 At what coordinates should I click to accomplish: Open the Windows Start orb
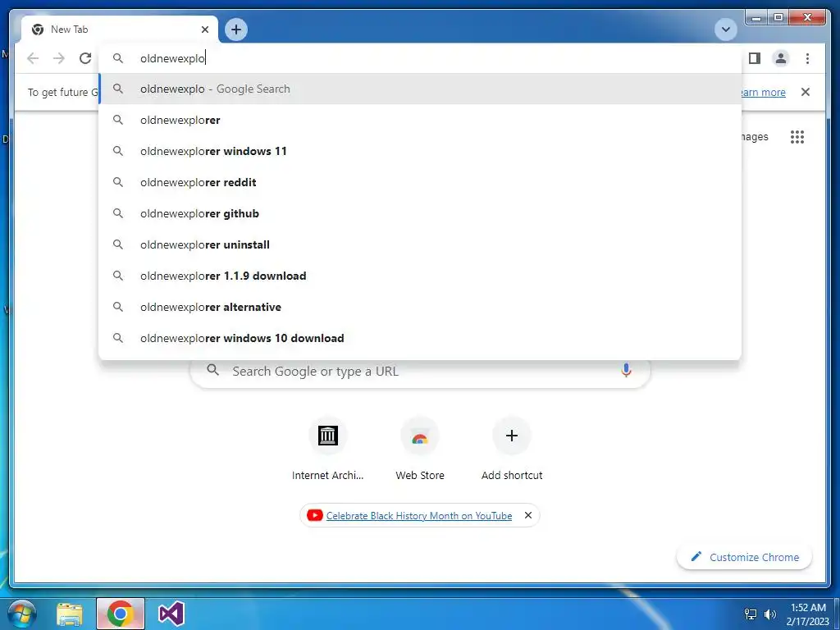tap(22, 614)
